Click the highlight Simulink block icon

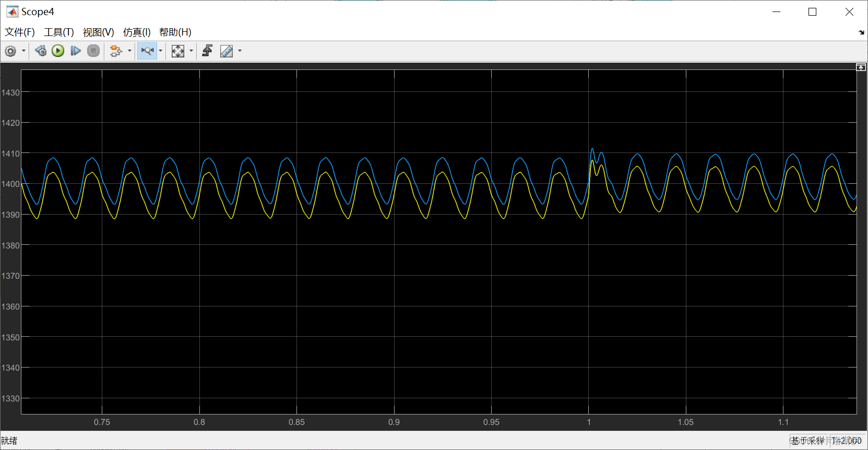click(116, 51)
